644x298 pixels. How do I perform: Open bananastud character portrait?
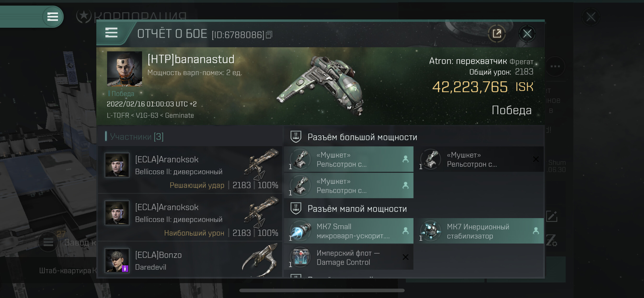[125, 69]
